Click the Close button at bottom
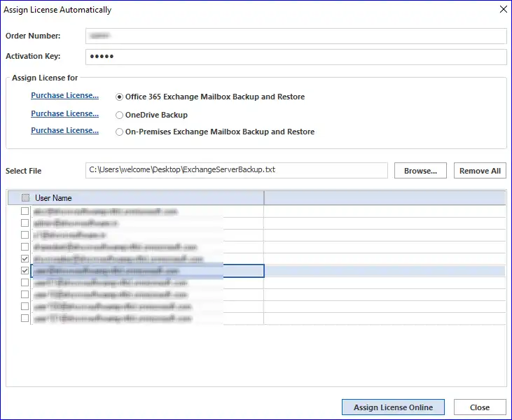This screenshot has height=420, width=512. click(x=480, y=407)
